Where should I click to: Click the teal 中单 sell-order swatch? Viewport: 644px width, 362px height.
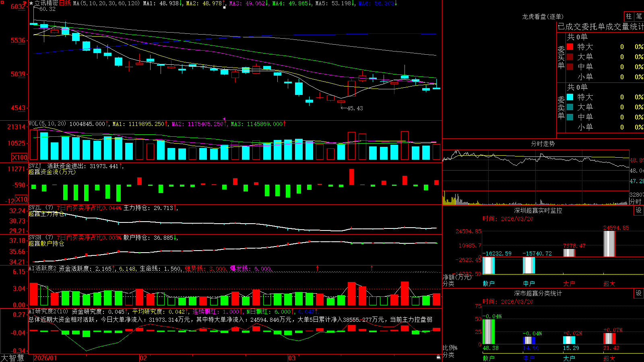[x=570, y=117]
